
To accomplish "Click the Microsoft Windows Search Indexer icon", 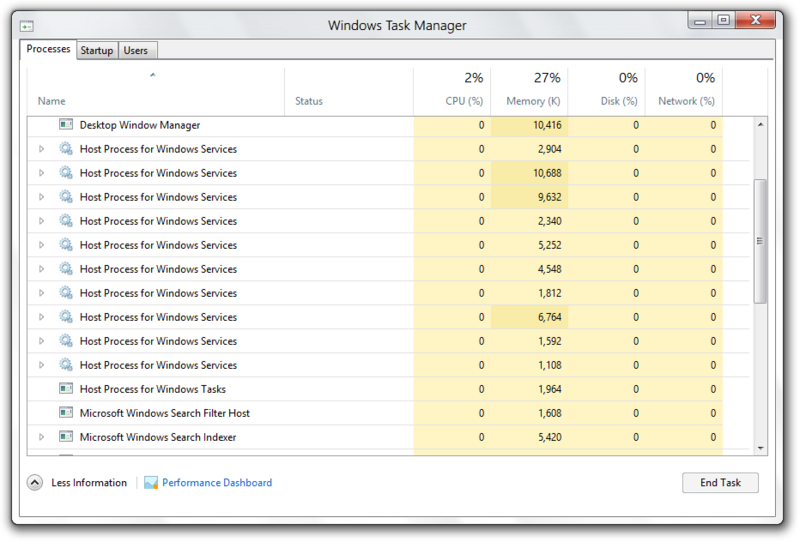I will click(66, 437).
